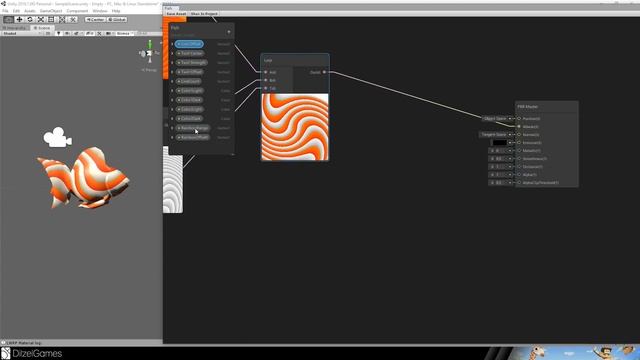
Task: Switch to the Hierarchy tab
Action: pyautogui.click(x=15, y=28)
